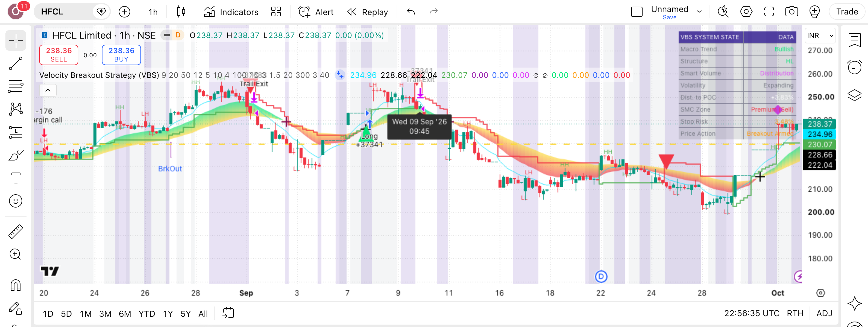Screen dimensions: 868x327
Task: Redo the last chart action
Action: pos(434,12)
